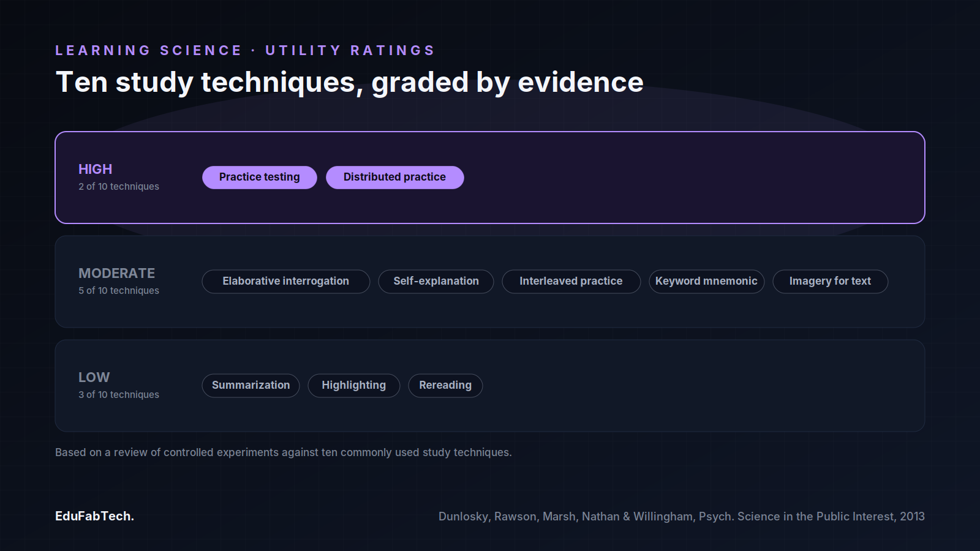Click the Interleaved practice chip
The image size is (980, 551).
pos(571,282)
